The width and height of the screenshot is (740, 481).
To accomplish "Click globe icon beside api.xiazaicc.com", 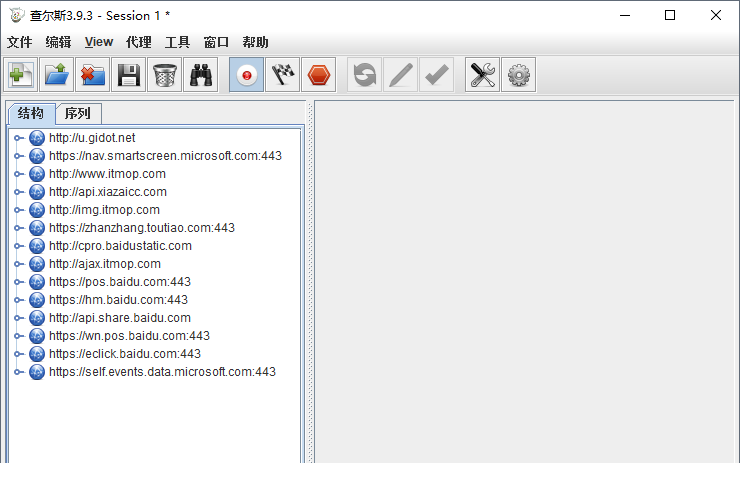I will pos(37,192).
